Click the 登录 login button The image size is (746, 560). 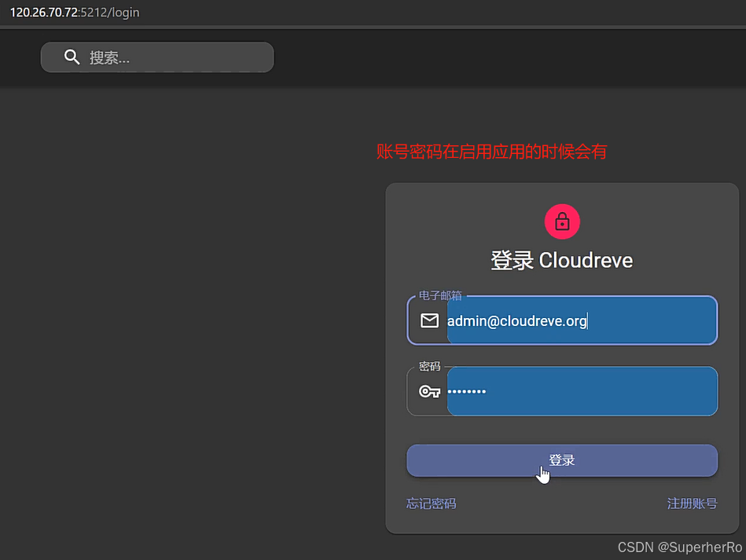tap(562, 460)
